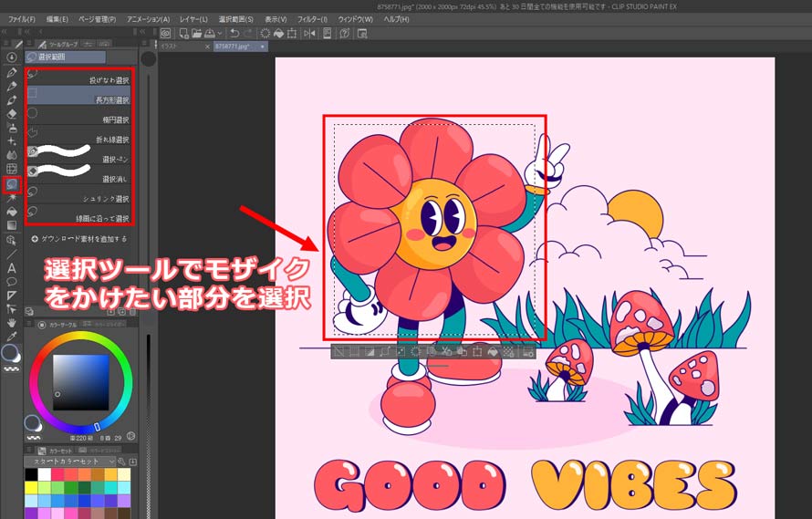Toggle transparent color swatch below color icons
The width and height of the screenshot is (812, 519).
tap(11, 368)
